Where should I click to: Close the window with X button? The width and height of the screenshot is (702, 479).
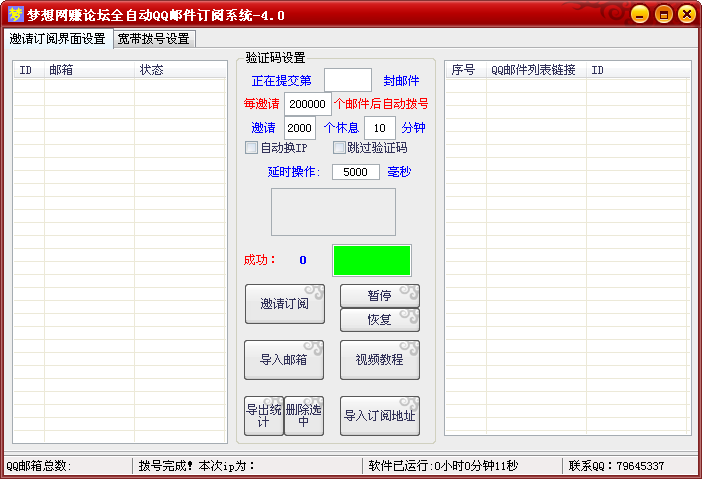(687, 14)
